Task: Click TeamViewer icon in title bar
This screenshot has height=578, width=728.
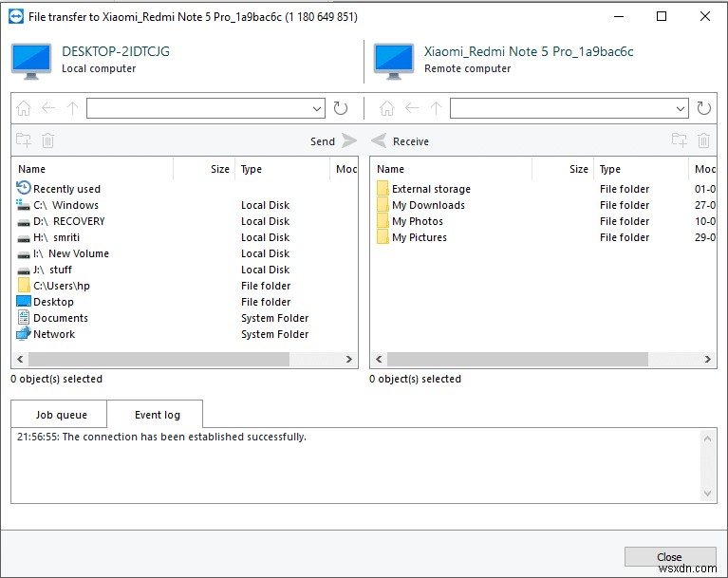Action: [x=16, y=17]
